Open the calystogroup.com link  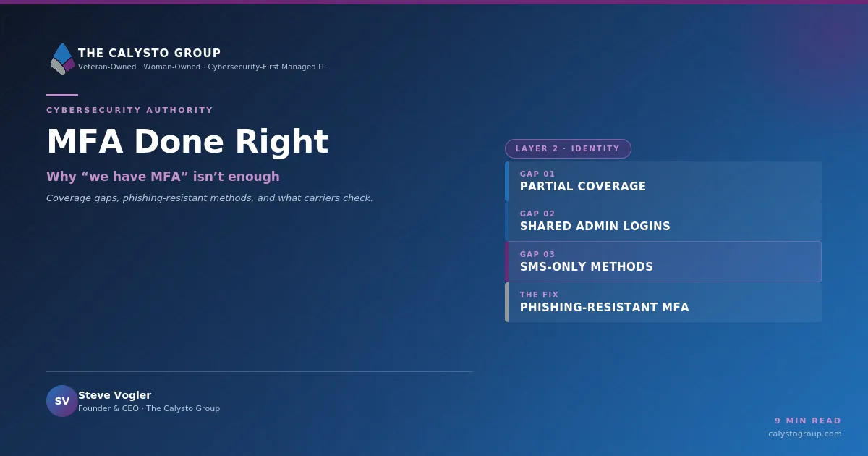tap(805, 434)
